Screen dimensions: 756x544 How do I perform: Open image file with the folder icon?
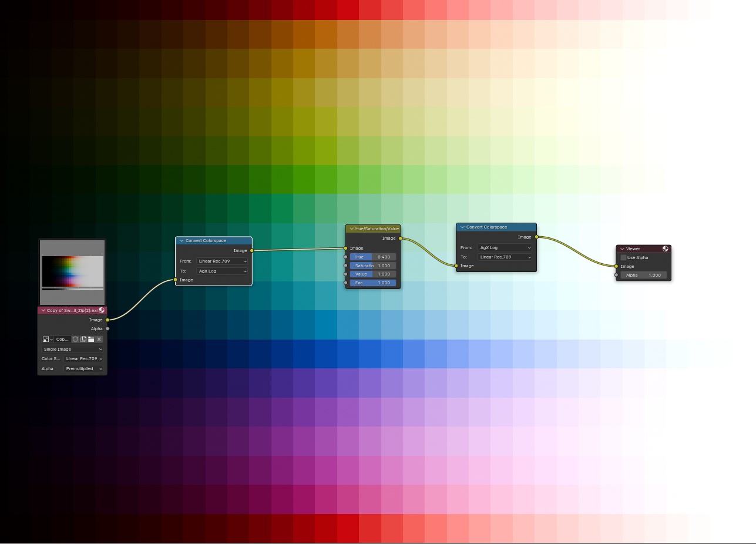coord(91,340)
